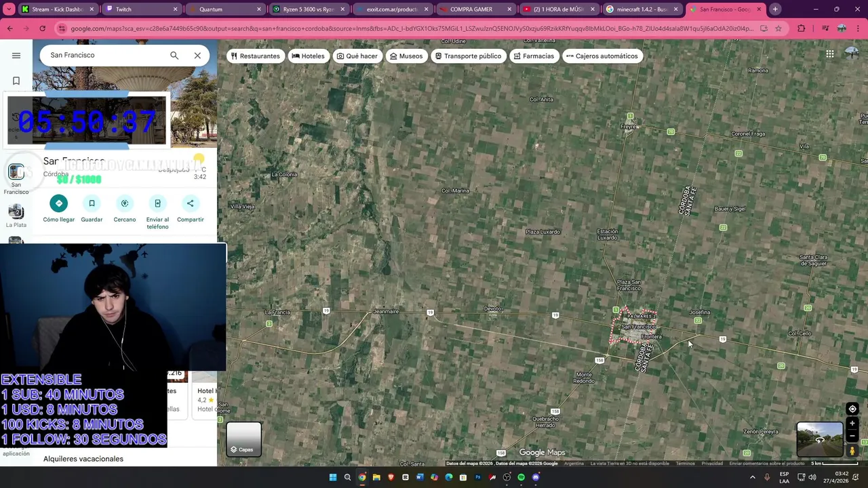Click the Cercano nearby button

[x=125, y=209]
